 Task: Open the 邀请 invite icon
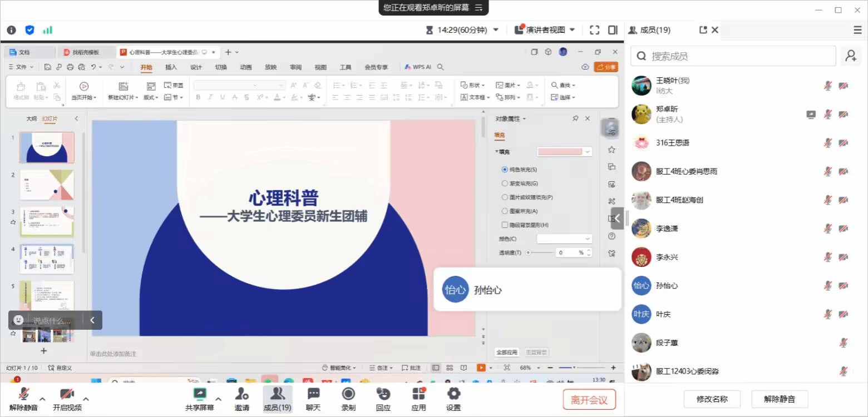click(x=241, y=399)
